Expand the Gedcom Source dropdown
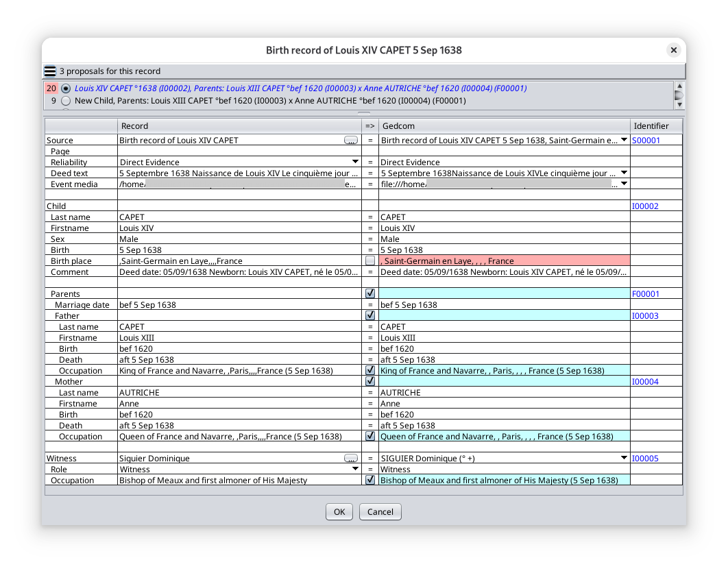This screenshot has height=571, width=728. [624, 140]
